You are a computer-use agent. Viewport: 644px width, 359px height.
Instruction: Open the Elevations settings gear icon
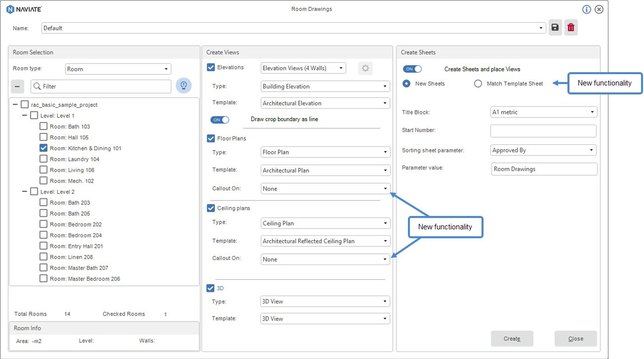[x=365, y=68]
